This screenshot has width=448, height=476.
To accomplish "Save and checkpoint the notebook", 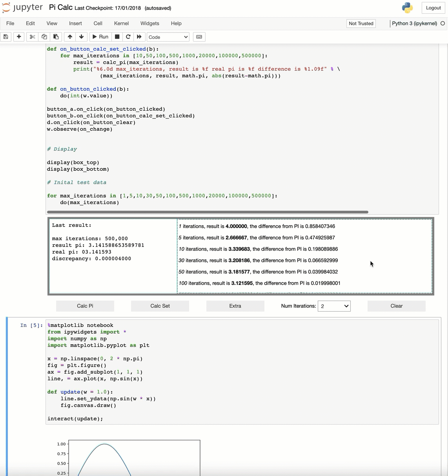I will point(6,37).
